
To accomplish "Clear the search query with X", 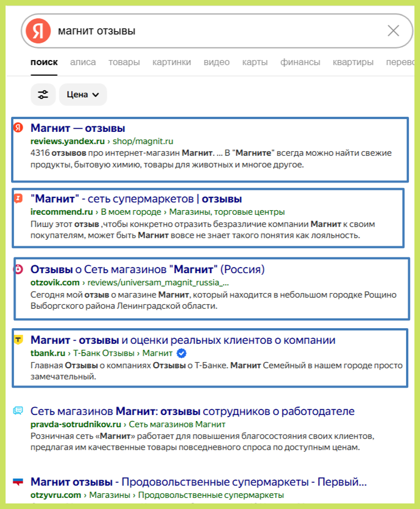I will tap(393, 31).
